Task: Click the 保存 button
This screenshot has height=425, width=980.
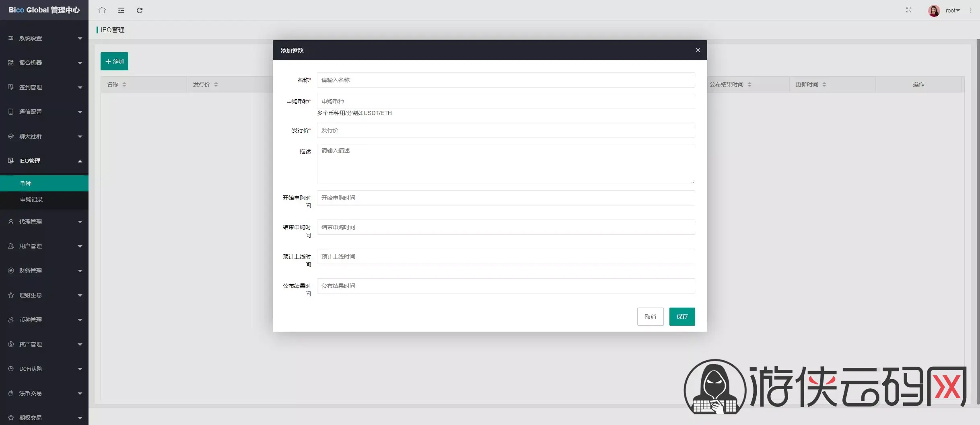Action: click(x=682, y=316)
